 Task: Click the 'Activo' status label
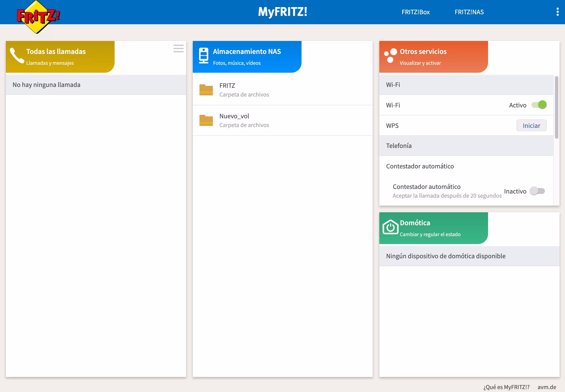tap(518, 105)
